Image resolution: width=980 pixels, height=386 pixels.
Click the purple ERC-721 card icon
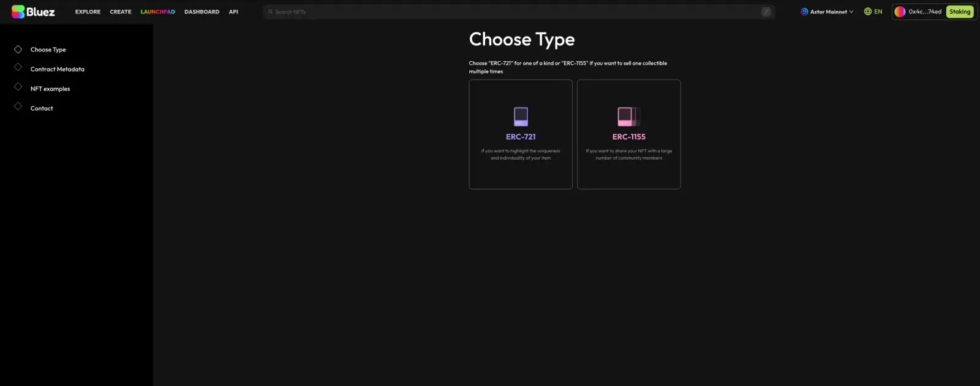(521, 116)
